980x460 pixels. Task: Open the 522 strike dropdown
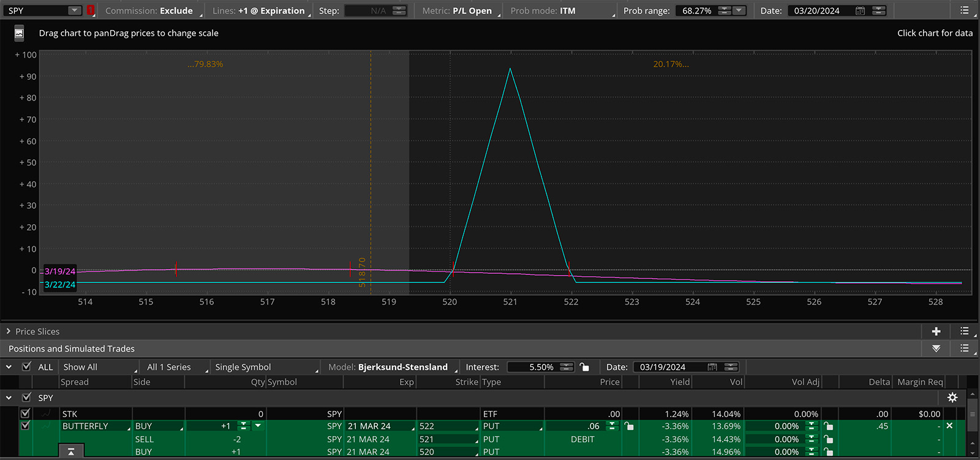coord(448,426)
